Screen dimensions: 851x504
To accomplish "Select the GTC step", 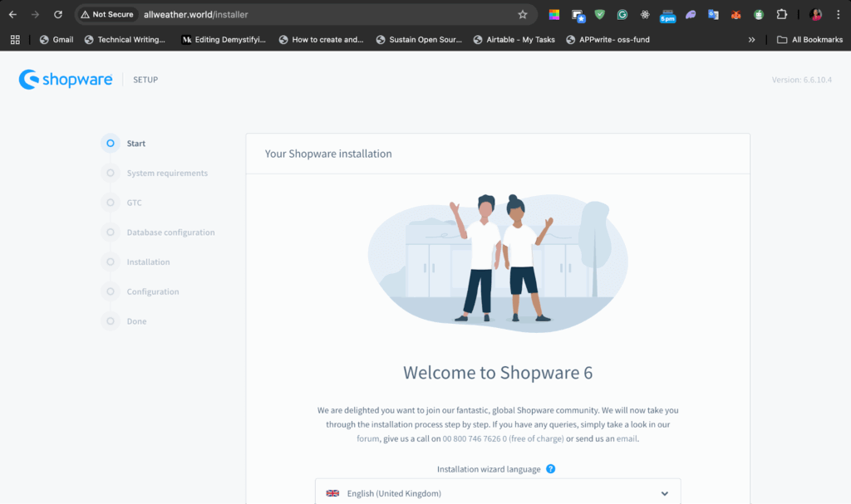I will (121, 203).
